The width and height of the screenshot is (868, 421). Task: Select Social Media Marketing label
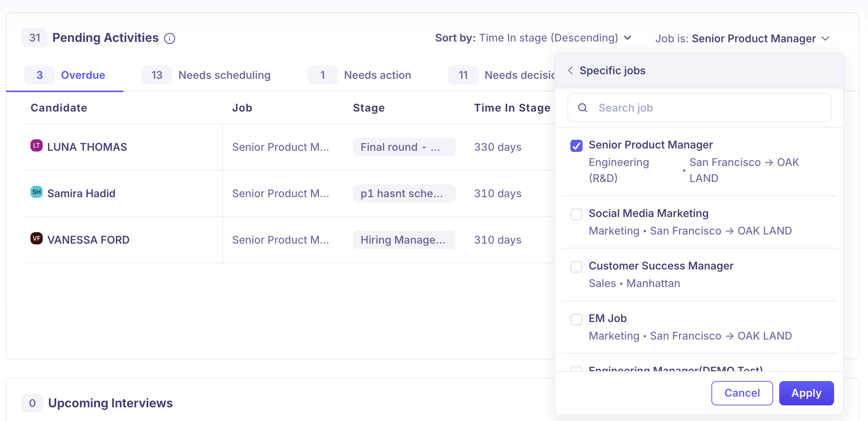coord(649,213)
